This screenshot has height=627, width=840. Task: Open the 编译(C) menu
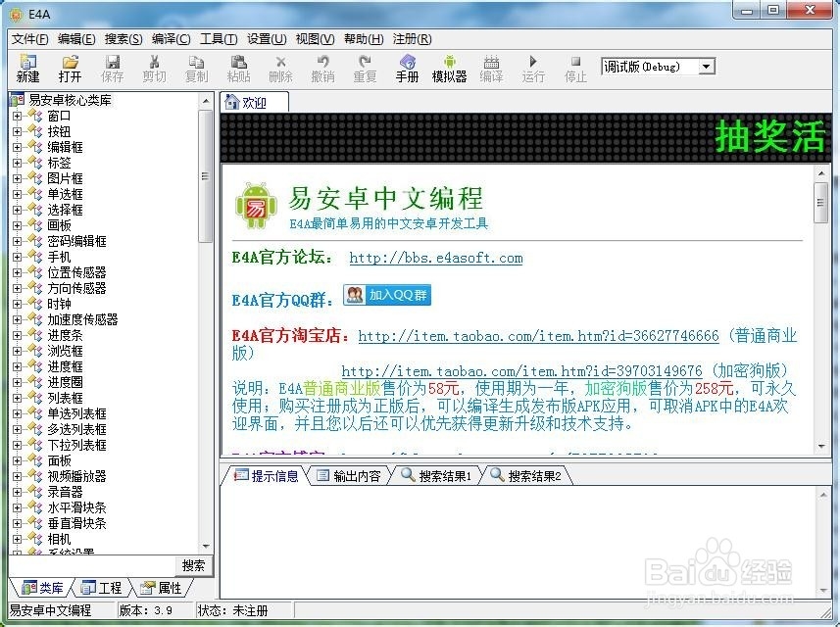tap(171, 39)
